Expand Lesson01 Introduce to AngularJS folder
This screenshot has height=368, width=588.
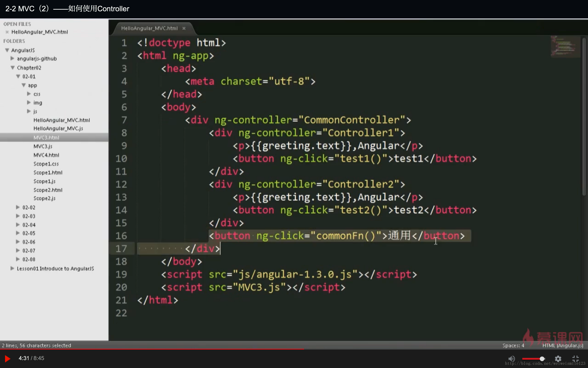pos(12,268)
